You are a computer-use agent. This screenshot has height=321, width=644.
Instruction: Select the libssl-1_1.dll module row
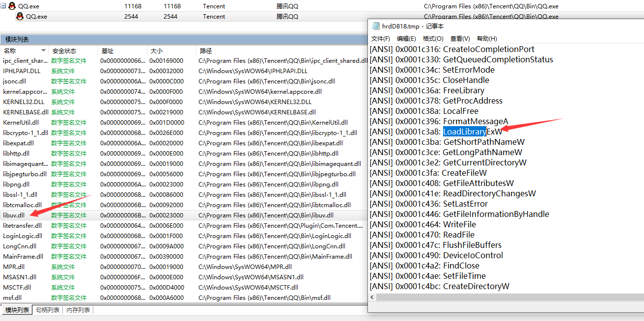point(184,195)
